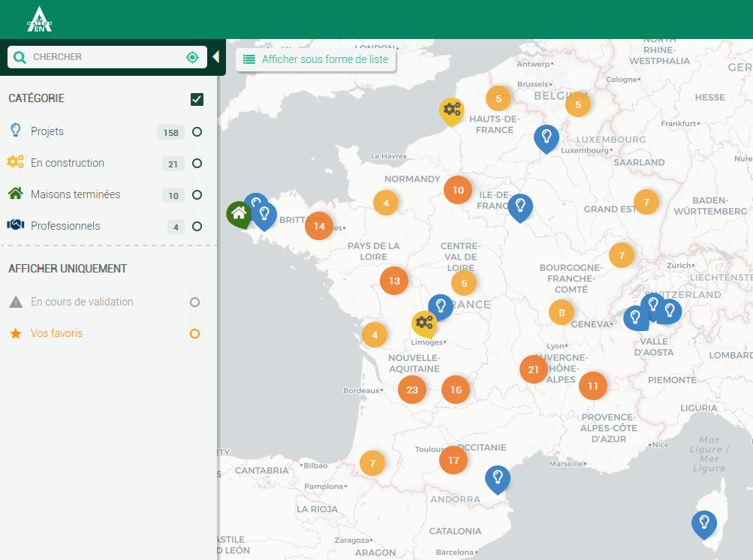
Task: Click the blue lightbulb marker on Corsica
Action: point(704,522)
